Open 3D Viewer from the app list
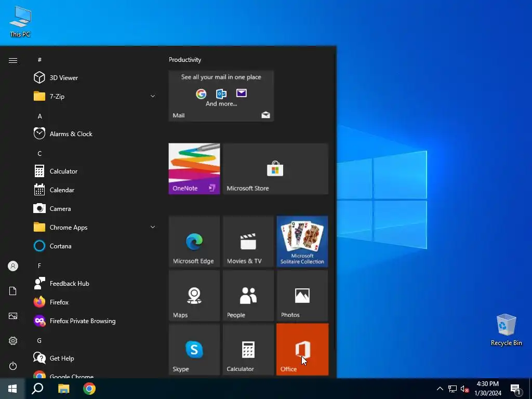The width and height of the screenshot is (532, 399). pyautogui.click(x=95, y=78)
